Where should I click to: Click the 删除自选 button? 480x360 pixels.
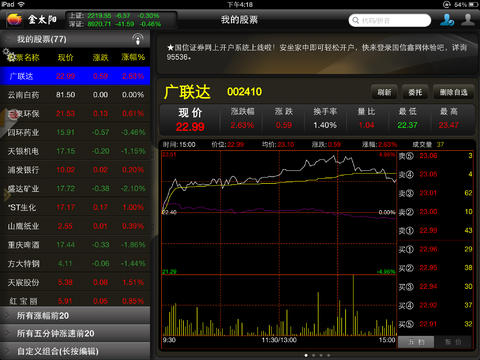tap(453, 92)
